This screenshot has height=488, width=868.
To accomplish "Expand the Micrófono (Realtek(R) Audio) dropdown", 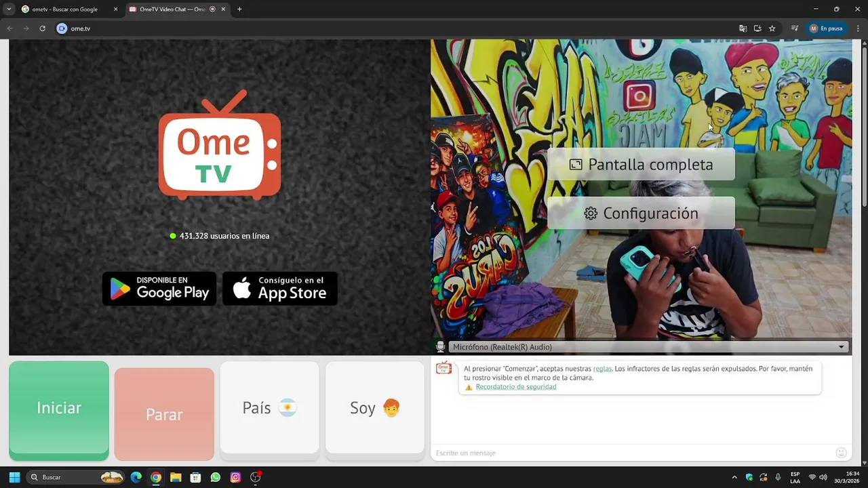I will (x=649, y=347).
